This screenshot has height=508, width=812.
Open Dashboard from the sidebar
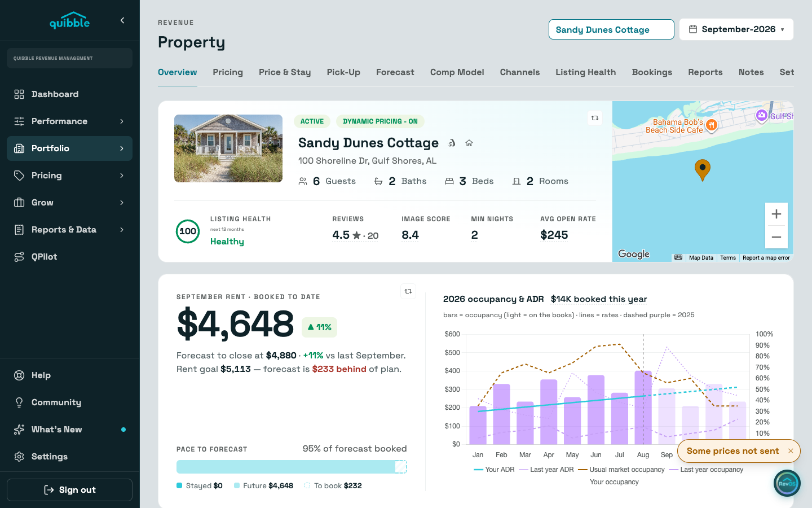point(69,94)
